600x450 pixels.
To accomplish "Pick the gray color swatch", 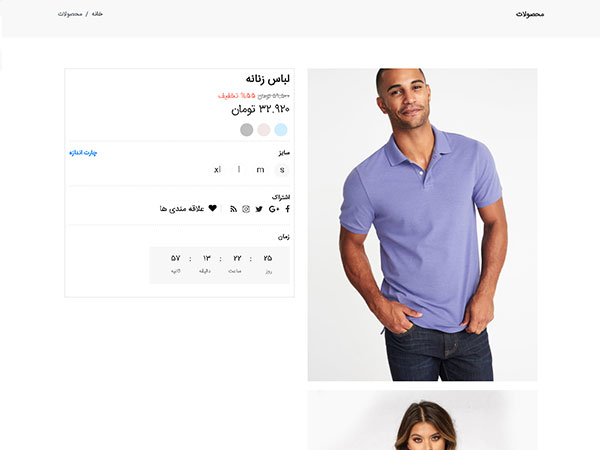I will click(x=246, y=129).
